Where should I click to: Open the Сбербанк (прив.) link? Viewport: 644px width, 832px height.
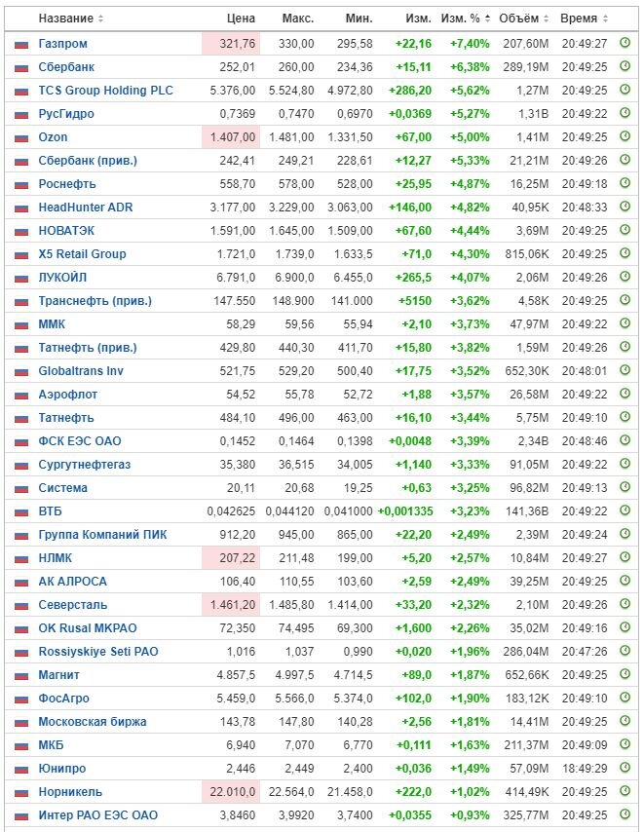click(x=88, y=160)
